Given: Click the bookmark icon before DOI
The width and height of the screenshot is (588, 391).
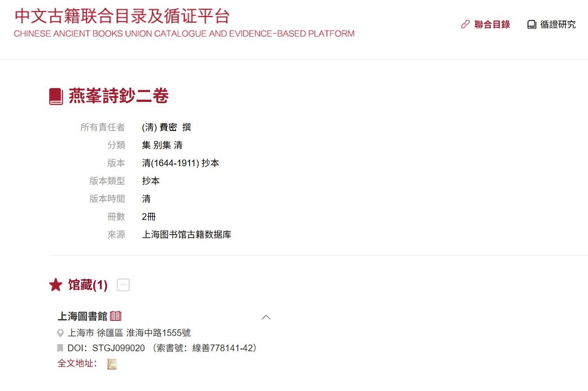Looking at the screenshot, I should (60, 348).
